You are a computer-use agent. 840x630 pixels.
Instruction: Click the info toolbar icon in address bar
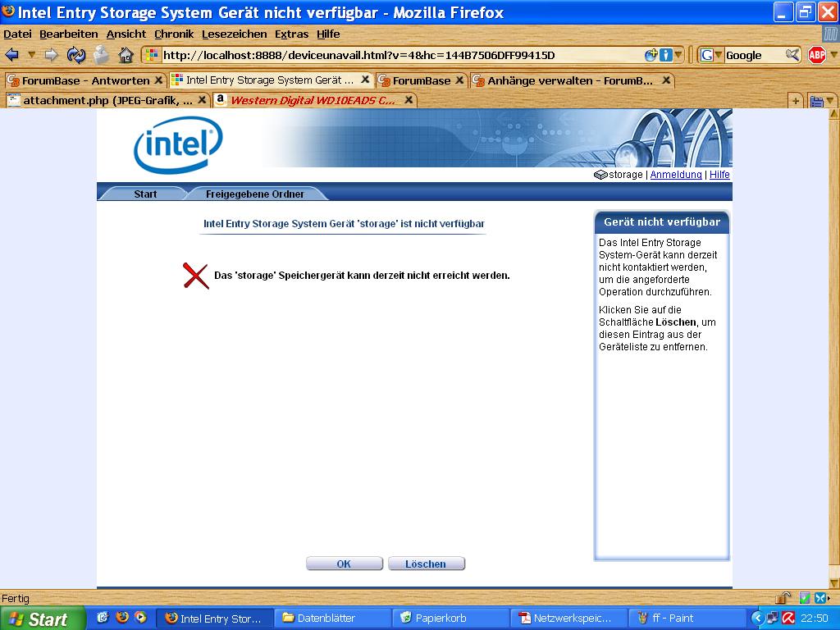pyautogui.click(x=666, y=55)
